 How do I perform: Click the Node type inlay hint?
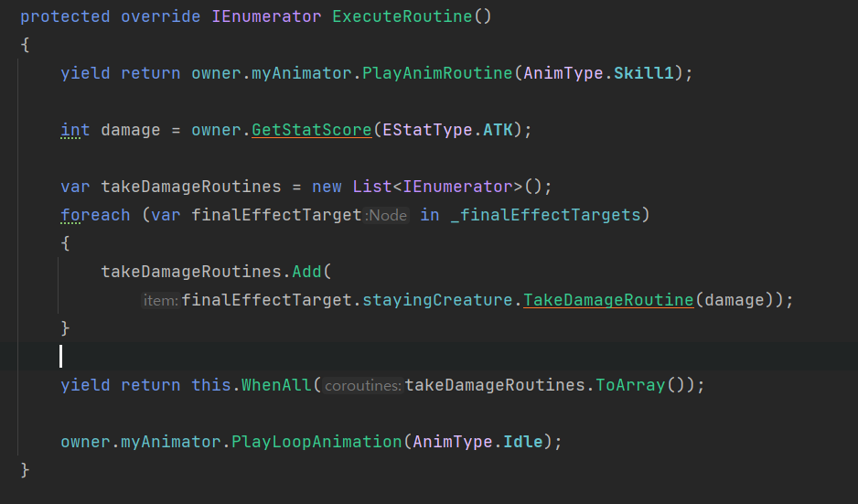pyautogui.click(x=387, y=216)
